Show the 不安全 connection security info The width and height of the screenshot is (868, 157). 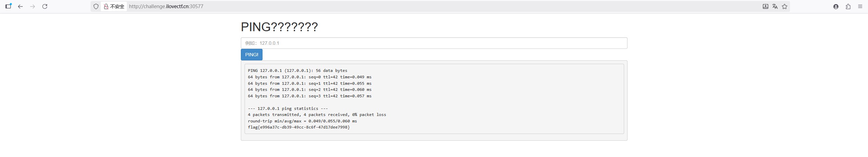(114, 6)
